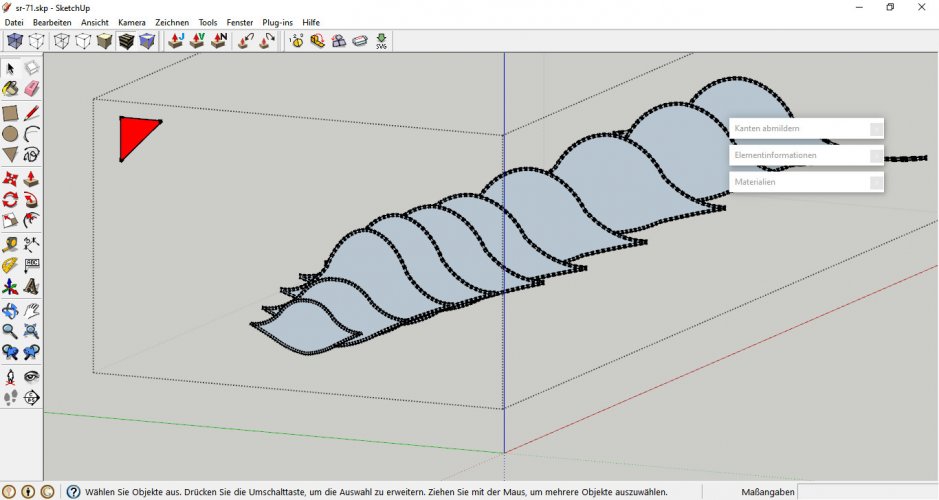Viewport: 939px width, 500px height.
Task: Click the Maßangaben measurements field
Action: [x=867, y=492]
